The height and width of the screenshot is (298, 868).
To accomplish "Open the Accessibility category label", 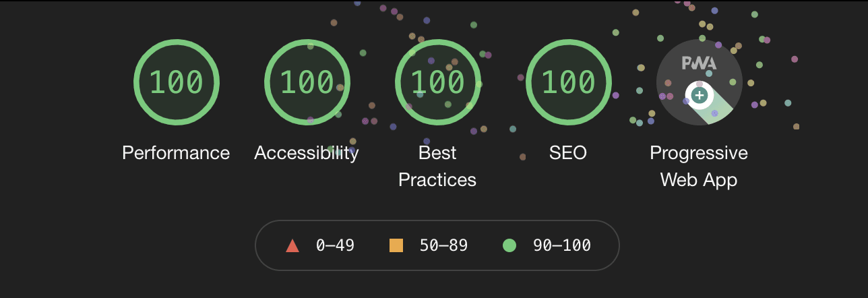I will pos(307,153).
